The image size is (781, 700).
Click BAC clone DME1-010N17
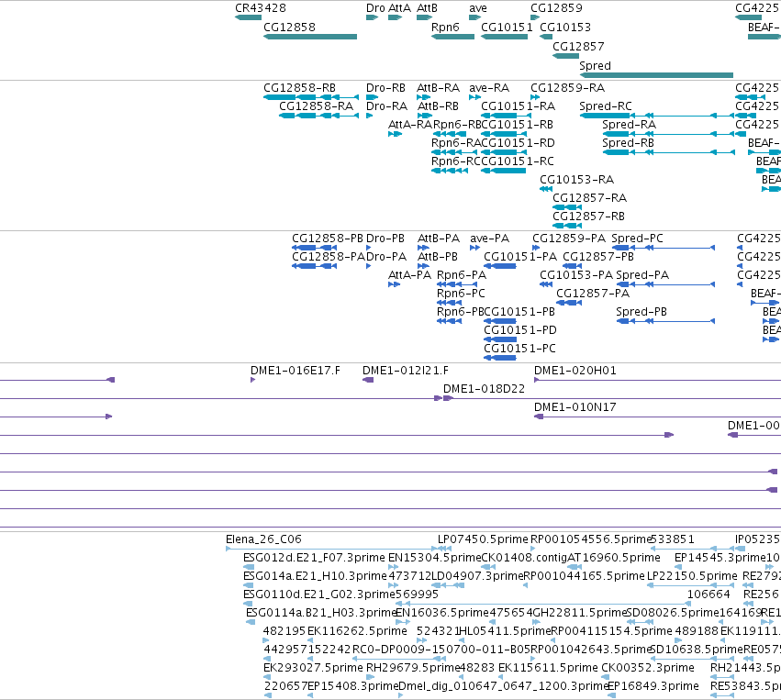point(657,417)
